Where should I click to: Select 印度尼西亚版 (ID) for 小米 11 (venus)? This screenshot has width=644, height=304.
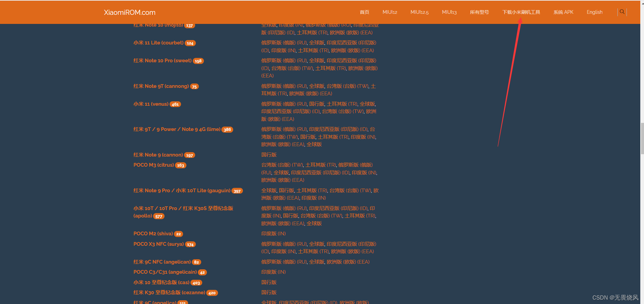coord(290,111)
